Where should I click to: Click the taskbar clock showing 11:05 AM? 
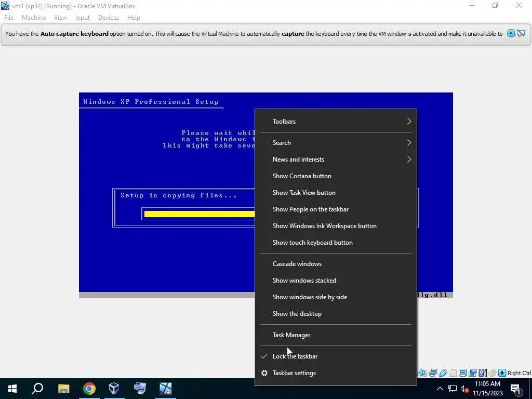pyautogui.click(x=487, y=389)
